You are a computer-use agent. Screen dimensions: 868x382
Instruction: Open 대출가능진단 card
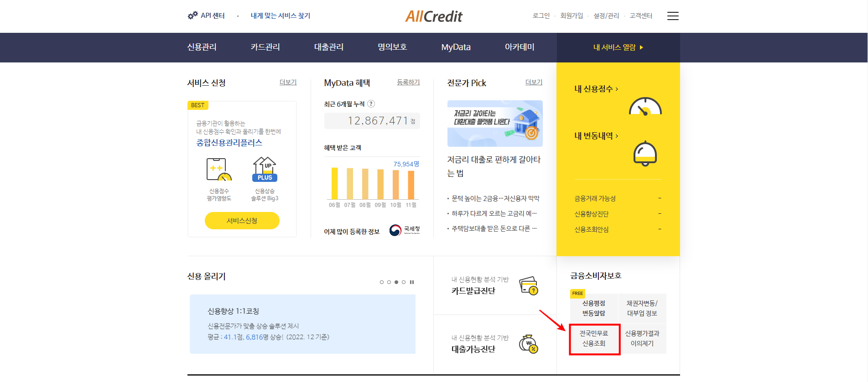click(x=495, y=344)
